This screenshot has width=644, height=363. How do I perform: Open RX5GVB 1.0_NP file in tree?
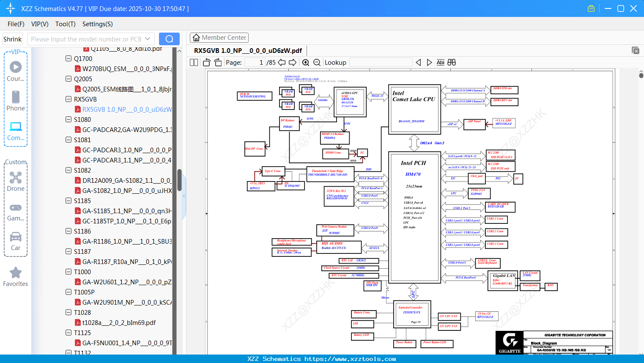tap(127, 109)
